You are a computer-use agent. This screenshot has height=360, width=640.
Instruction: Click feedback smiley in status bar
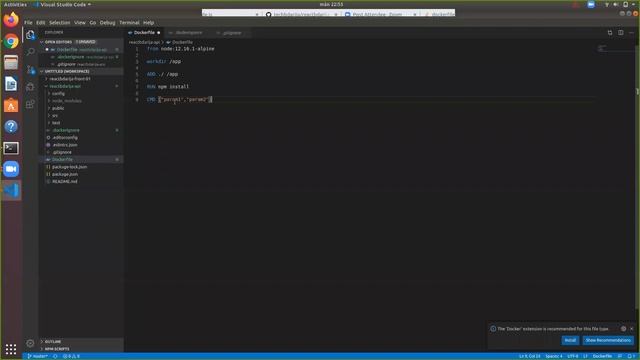click(x=620, y=356)
